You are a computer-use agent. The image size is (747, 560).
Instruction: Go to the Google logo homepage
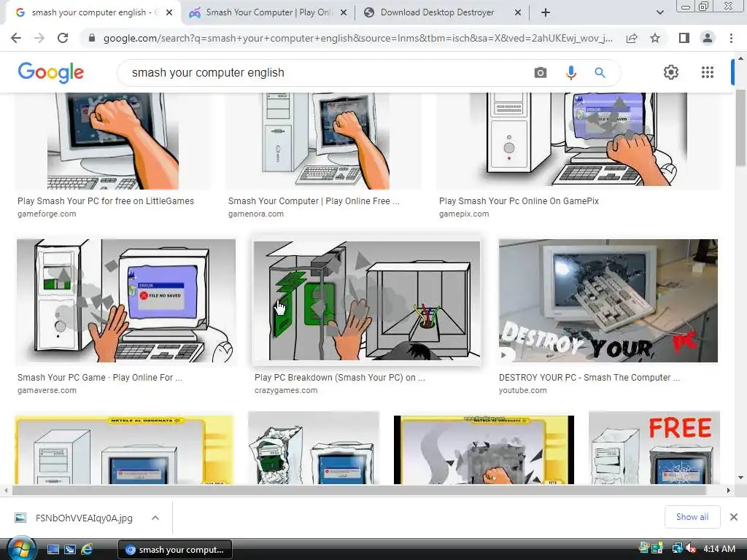coord(51,73)
